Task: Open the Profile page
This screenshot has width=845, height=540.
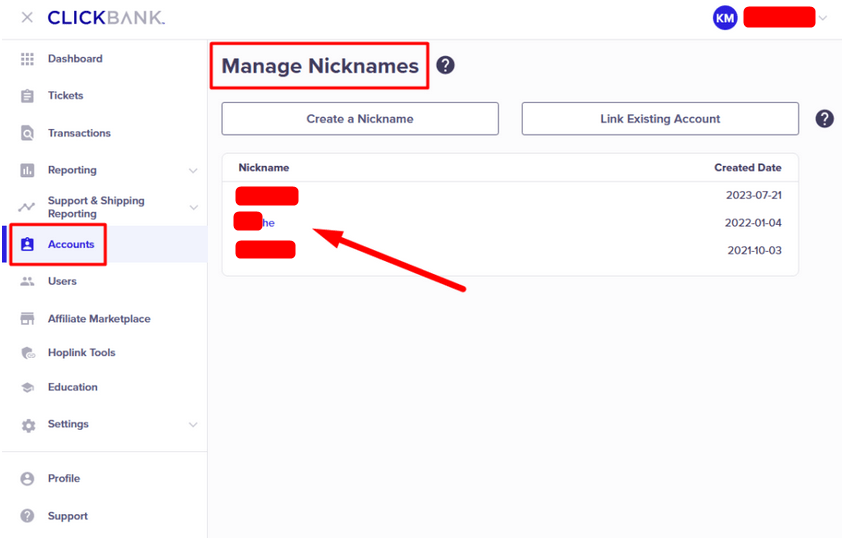Action: point(64,479)
